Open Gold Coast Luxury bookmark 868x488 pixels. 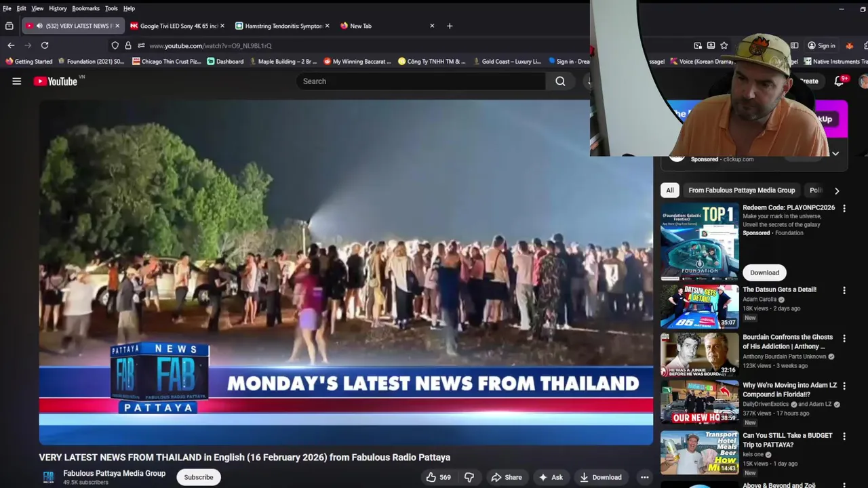(507, 61)
